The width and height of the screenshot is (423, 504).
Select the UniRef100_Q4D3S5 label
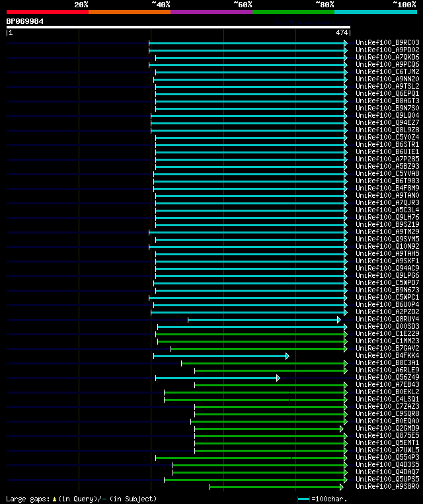(387, 464)
